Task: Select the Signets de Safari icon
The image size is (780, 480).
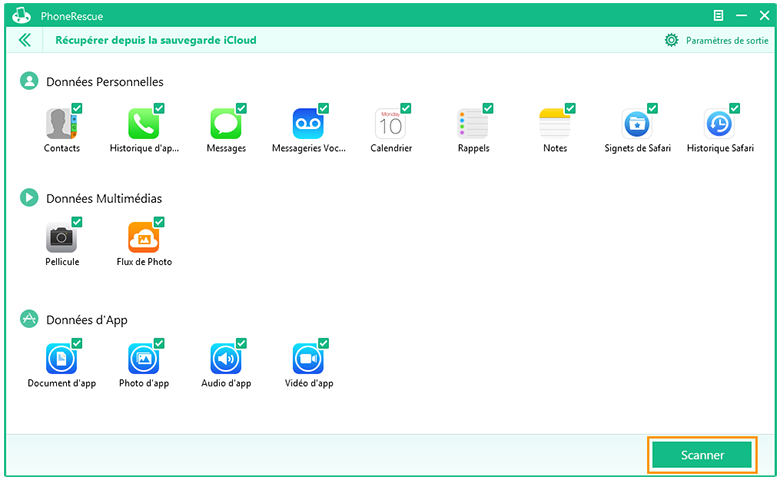Action: pos(637,123)
